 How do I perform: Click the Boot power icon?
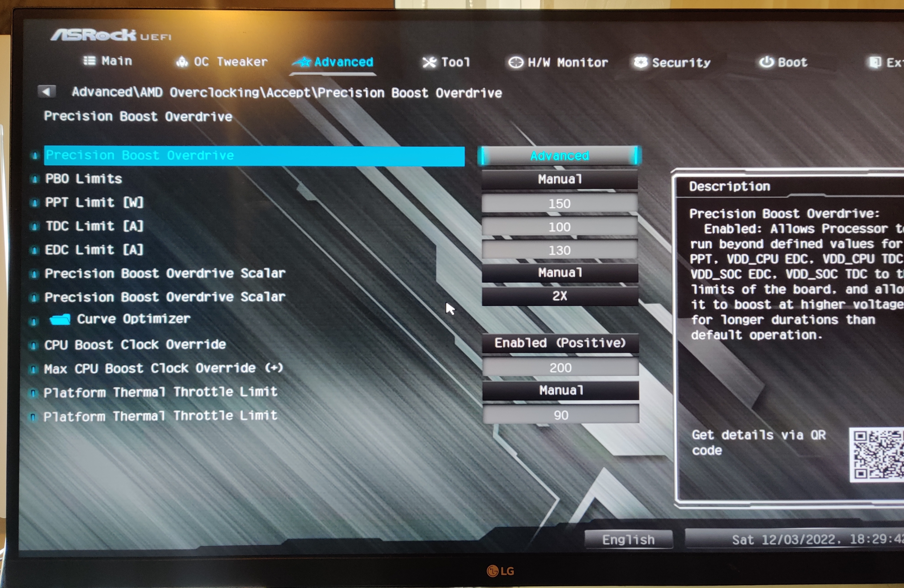[x=766, y=62]
